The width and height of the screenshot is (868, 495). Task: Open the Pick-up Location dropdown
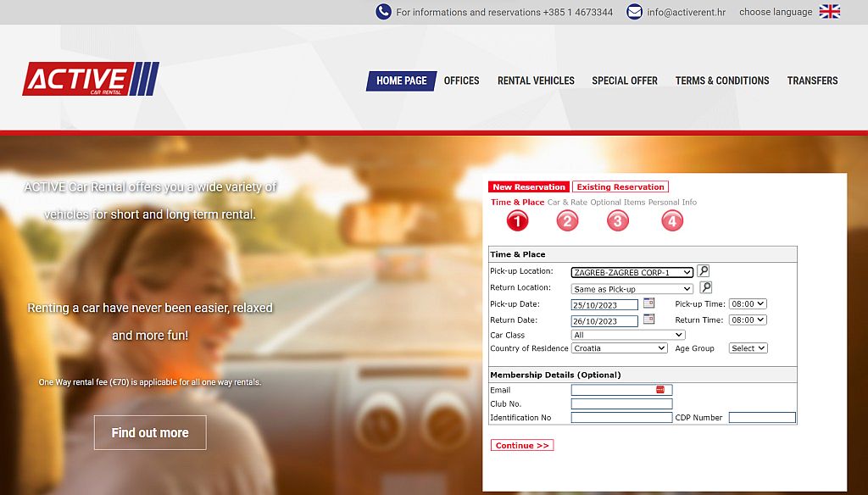tap(632, 272)
